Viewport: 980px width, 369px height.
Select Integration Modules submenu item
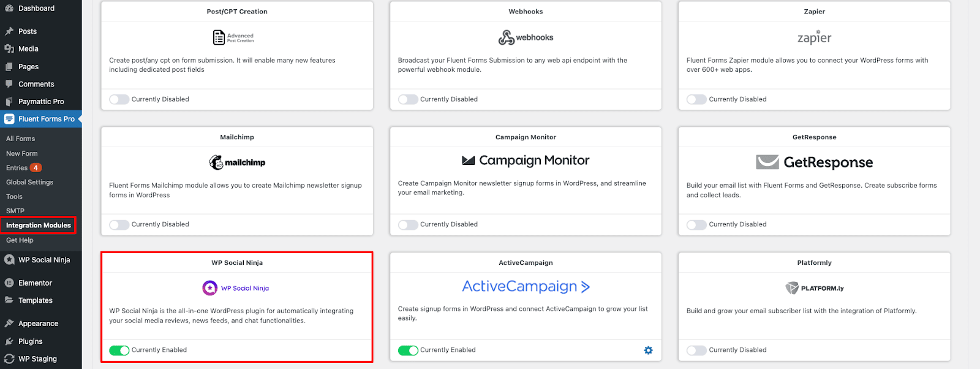pyautogui.click(x=39, y=226)
